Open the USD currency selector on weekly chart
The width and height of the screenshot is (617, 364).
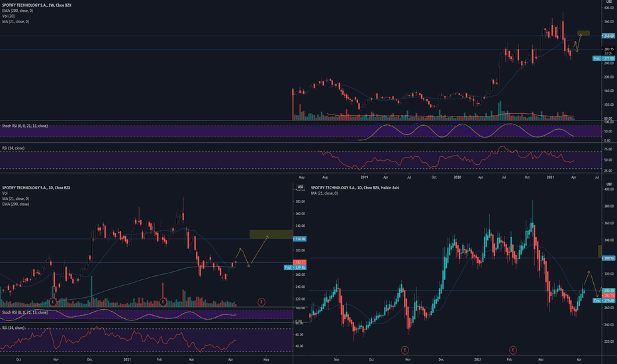(x=609, y=2)
